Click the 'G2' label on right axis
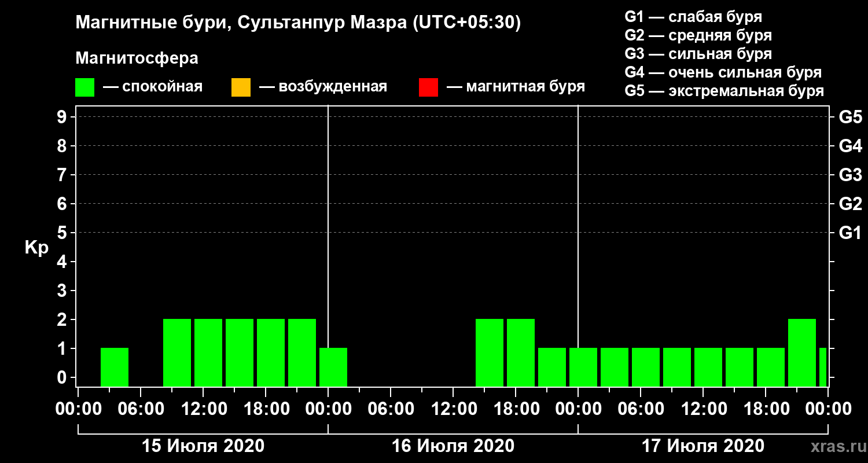Screen dimensions: 868x463 [850, 204]
